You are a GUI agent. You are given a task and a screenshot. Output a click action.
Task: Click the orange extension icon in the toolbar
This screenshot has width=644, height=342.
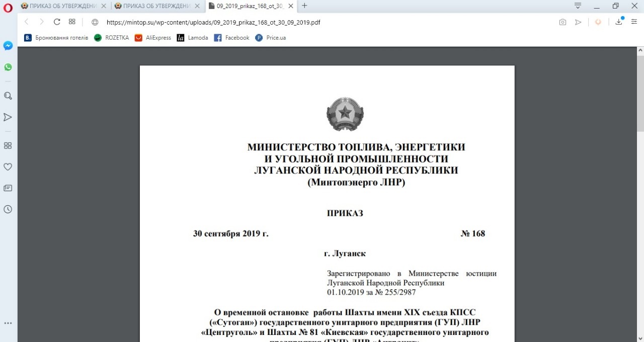598,22
